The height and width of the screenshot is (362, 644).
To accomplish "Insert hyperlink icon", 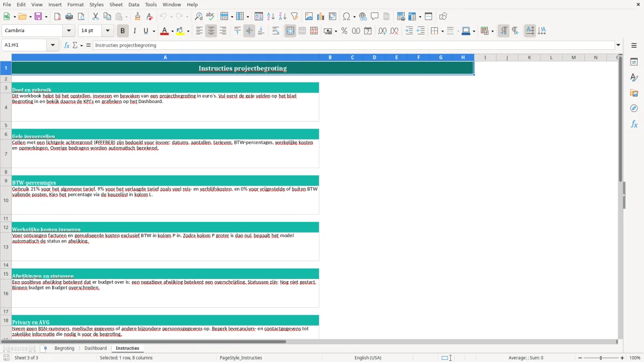I will pyautogui.click(x=363, y=17).
